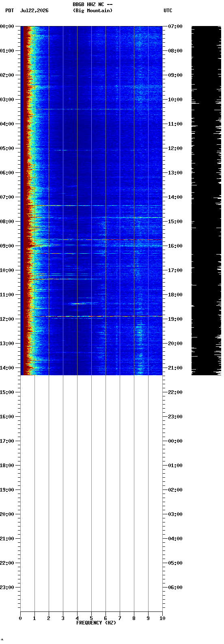Click the 22:00 UTC time label
This screenshot has height=644, width=224.
(175, 392)
